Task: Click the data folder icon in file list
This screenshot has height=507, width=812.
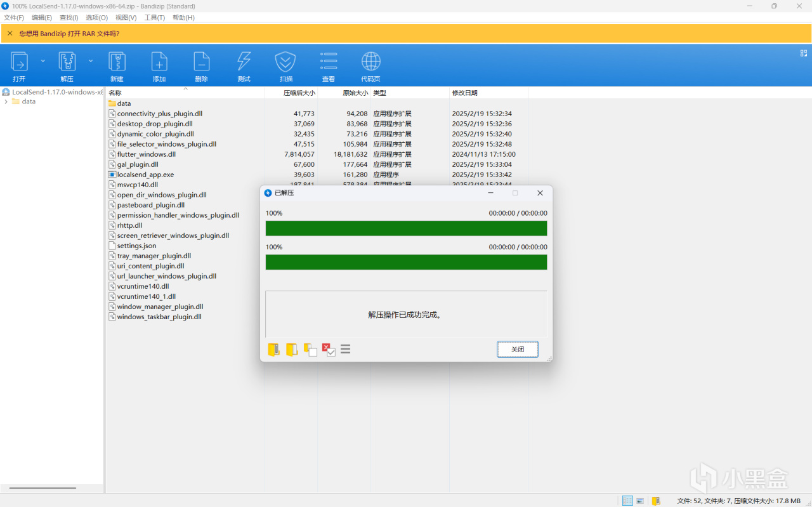Action: (112, 103)
